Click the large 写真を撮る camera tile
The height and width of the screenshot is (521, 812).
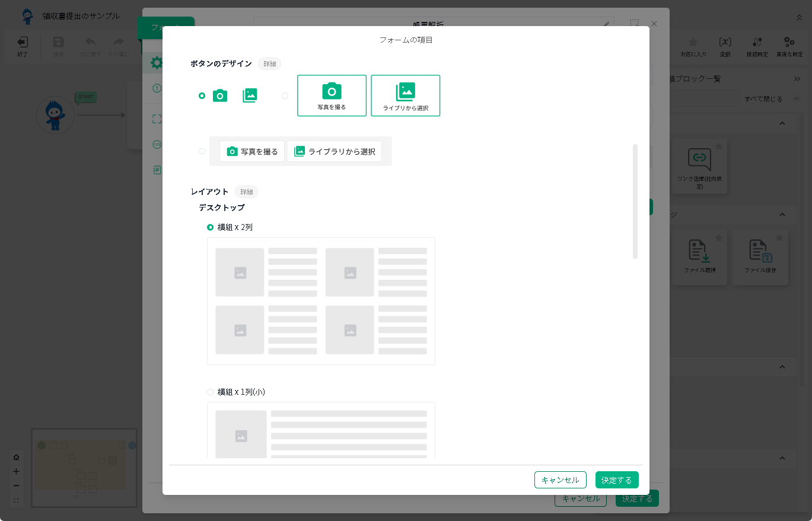[x=332, y=95]
